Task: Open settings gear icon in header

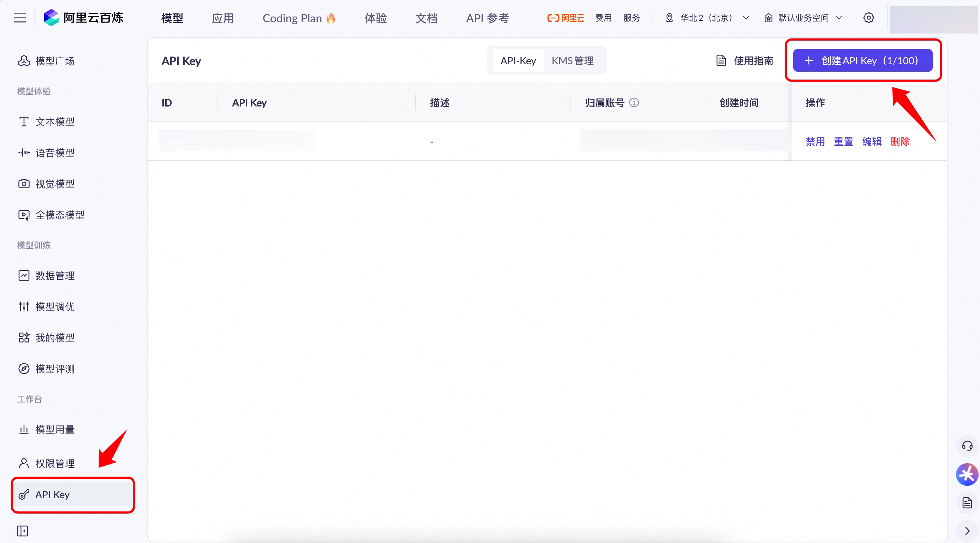Action: point(868,18)
